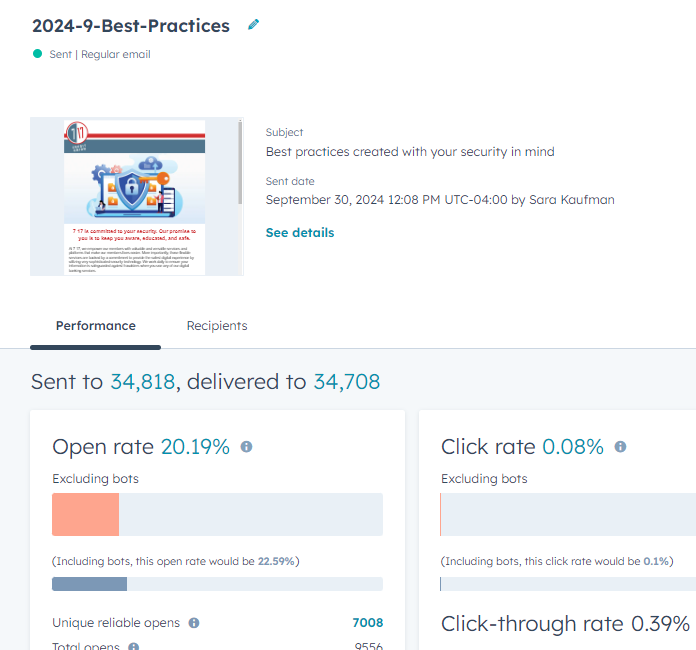Open info tooltip beside Open rate
This screenshot has height=650, width=696.
pos(246,447)
